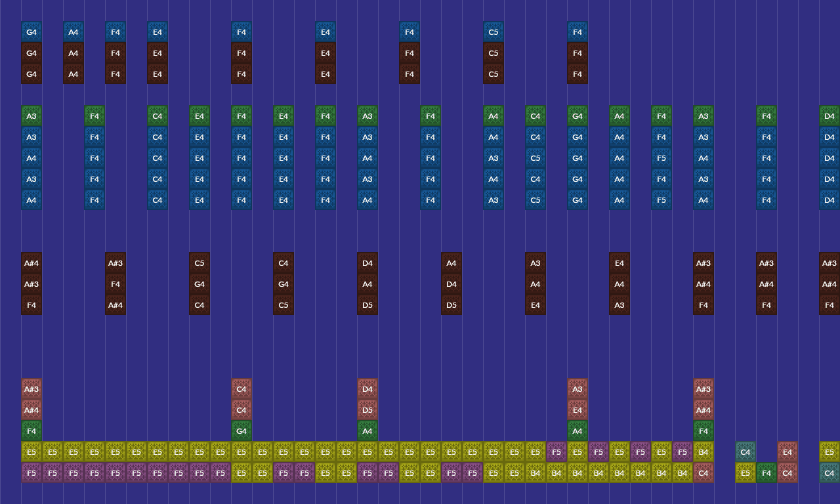Click teal C4 block below yellow E5
This screenshot has height=504, width=840.
tap(829, 473)
